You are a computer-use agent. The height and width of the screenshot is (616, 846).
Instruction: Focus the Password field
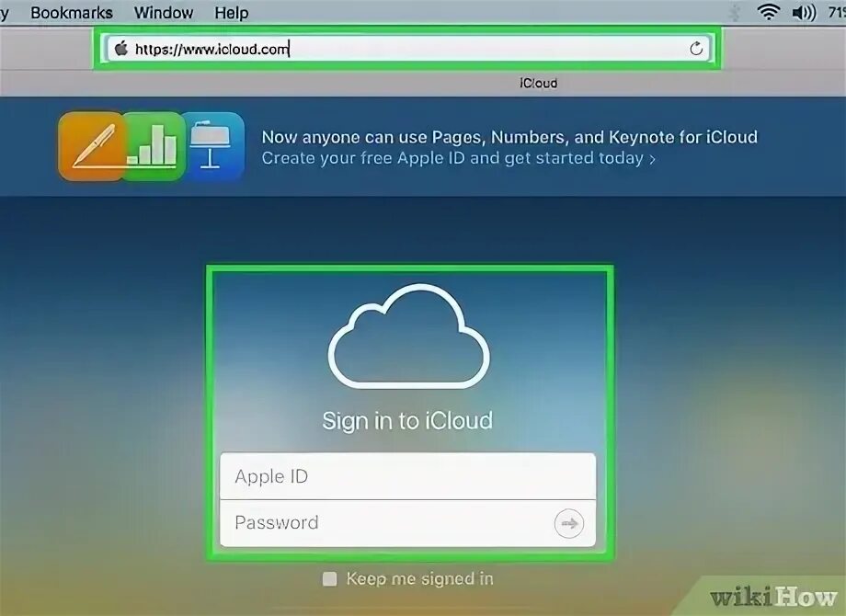pyautogui.click(x=408, y=523)
